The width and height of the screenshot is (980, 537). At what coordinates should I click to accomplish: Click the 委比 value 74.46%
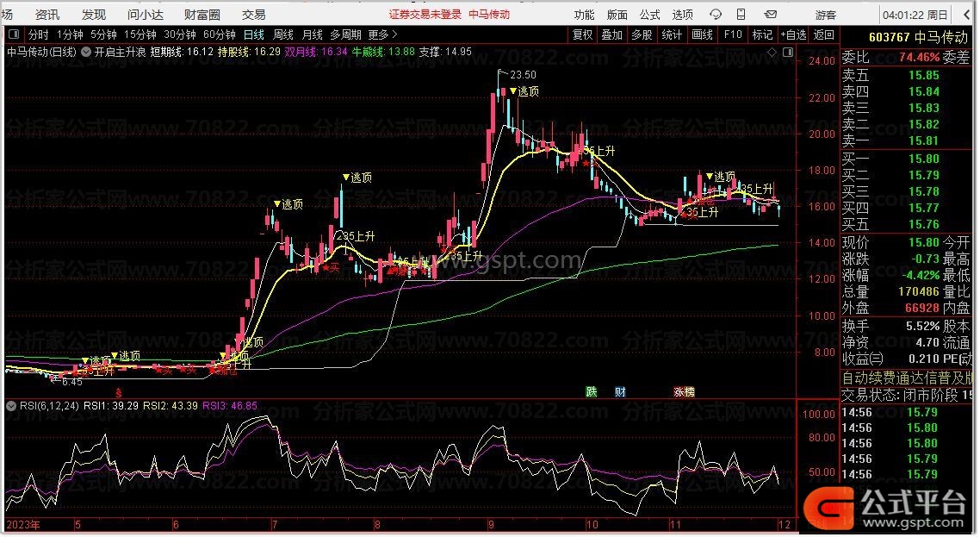[x=920, y=58]
